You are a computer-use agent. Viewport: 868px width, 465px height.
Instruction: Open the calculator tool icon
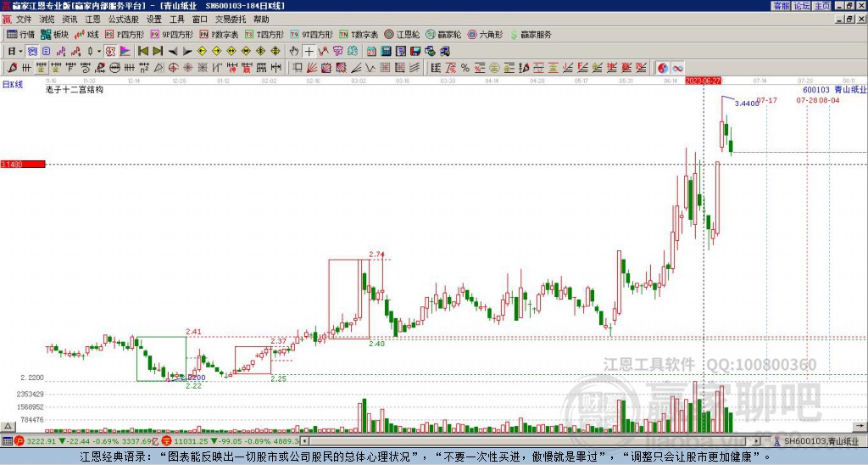tap(386, 51)
